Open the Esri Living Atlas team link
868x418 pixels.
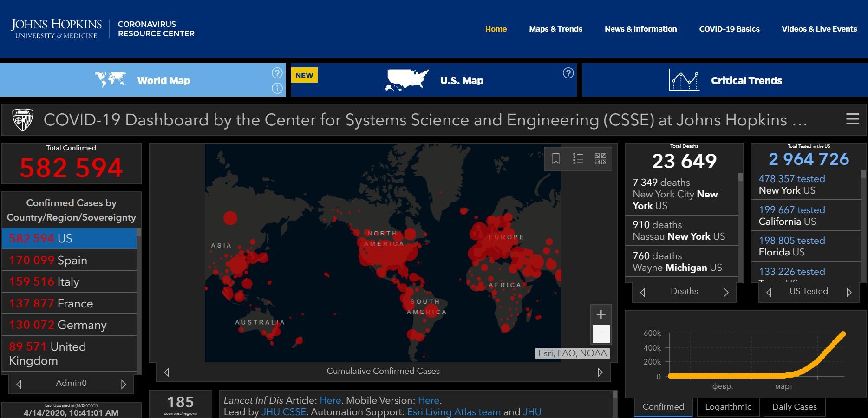point(454,412)
